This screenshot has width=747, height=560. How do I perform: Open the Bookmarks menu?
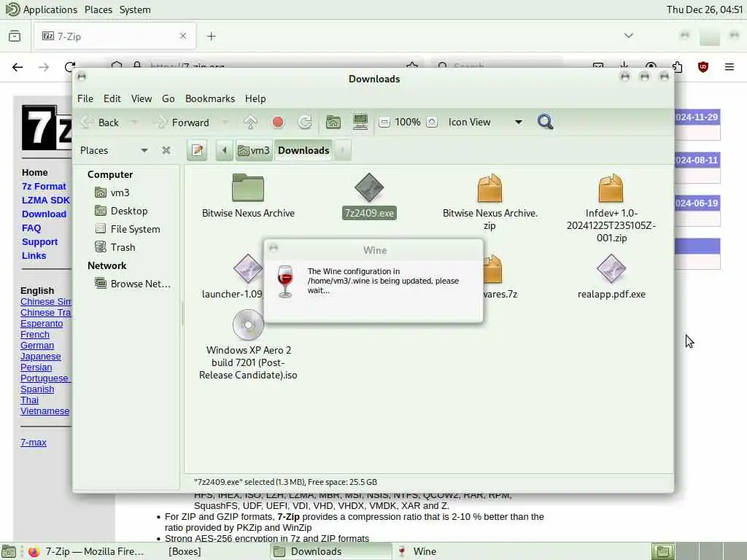(x=210, y=98)
